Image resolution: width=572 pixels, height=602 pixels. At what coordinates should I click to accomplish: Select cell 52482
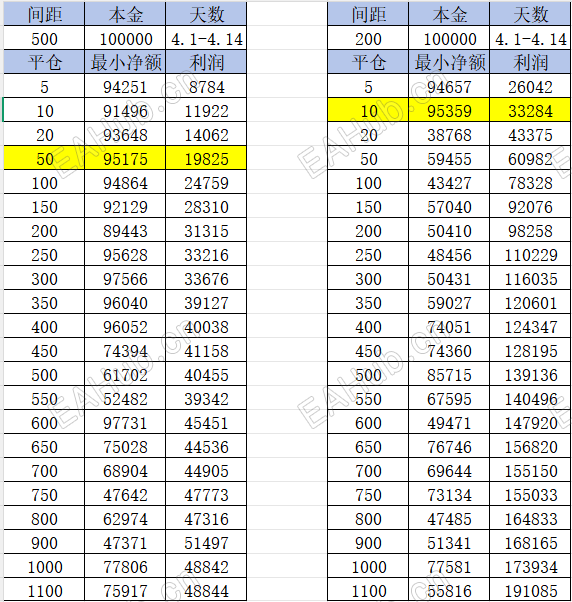tap(125, 398)
